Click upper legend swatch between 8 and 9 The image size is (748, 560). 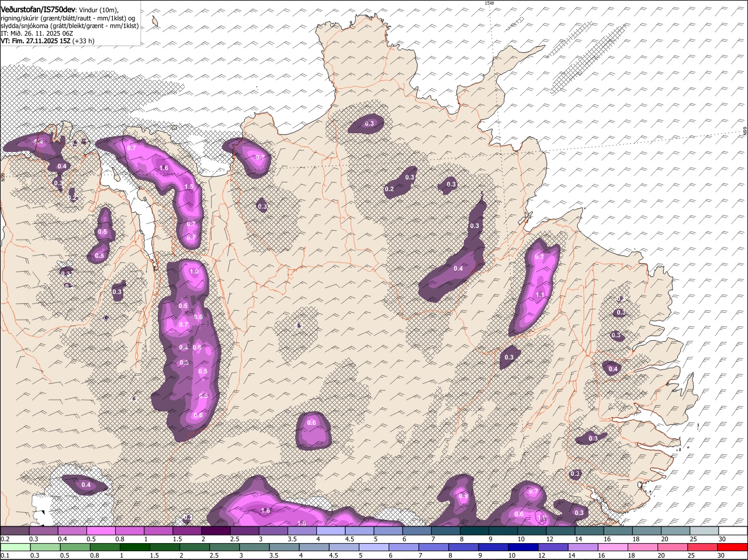[x=475, y=531]
